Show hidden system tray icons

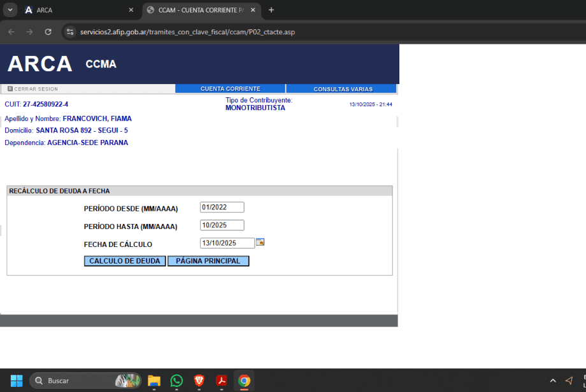click(553, 381)
